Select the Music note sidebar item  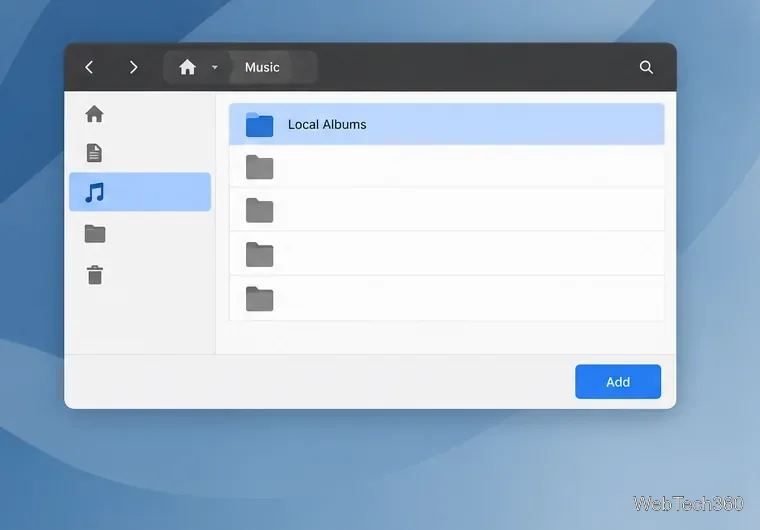[x=140, y=192]
